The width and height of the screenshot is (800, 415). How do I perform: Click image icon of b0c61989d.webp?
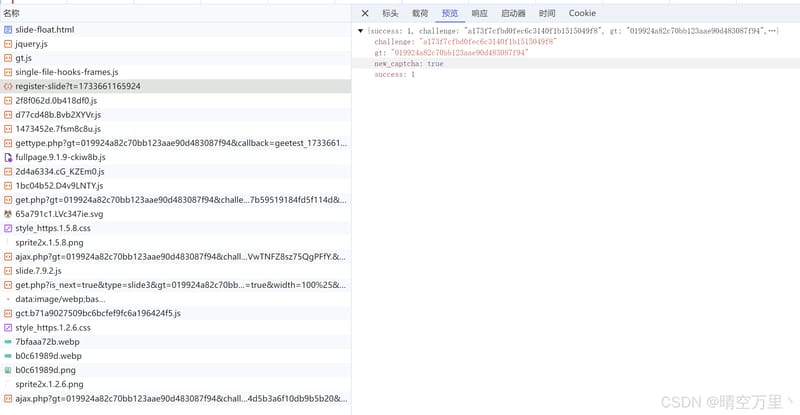[8, 356]
